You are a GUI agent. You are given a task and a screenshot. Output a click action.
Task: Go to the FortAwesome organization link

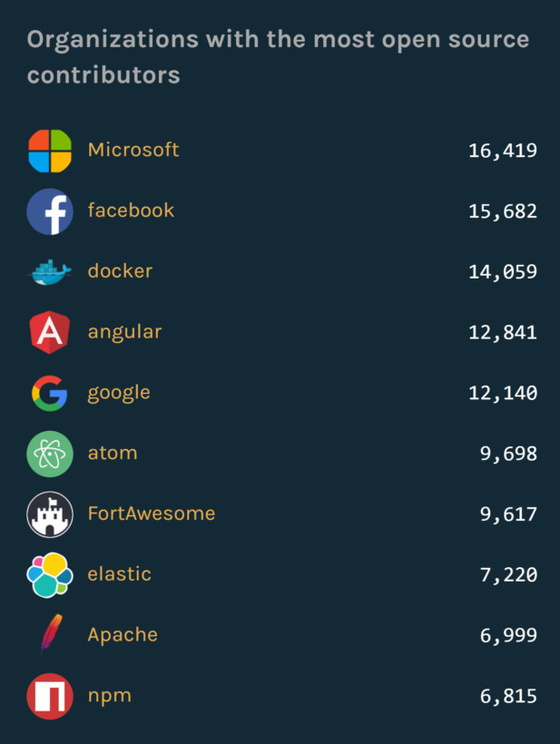(x=152, y=514)
